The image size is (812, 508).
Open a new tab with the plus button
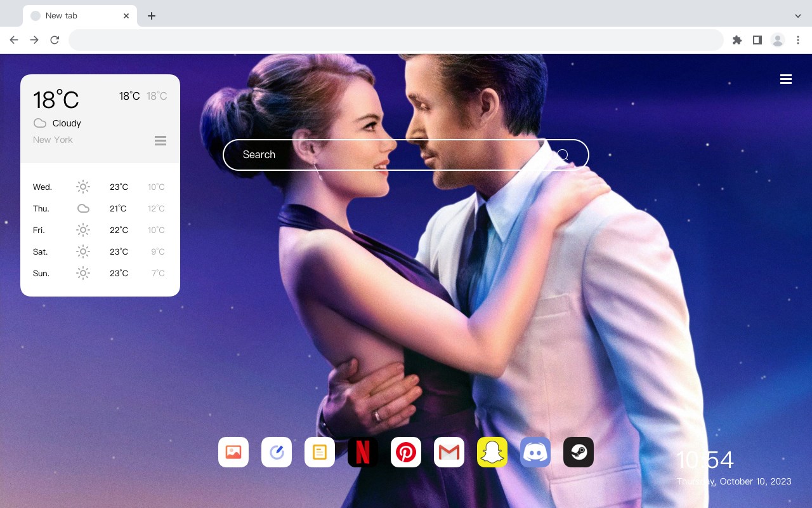151,16
